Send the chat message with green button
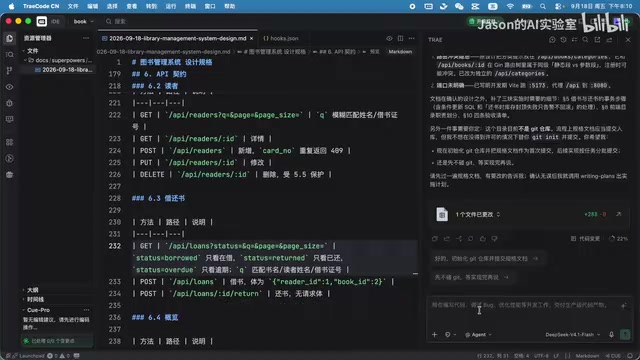The image size is (640, 360). [x=625, y=335]
